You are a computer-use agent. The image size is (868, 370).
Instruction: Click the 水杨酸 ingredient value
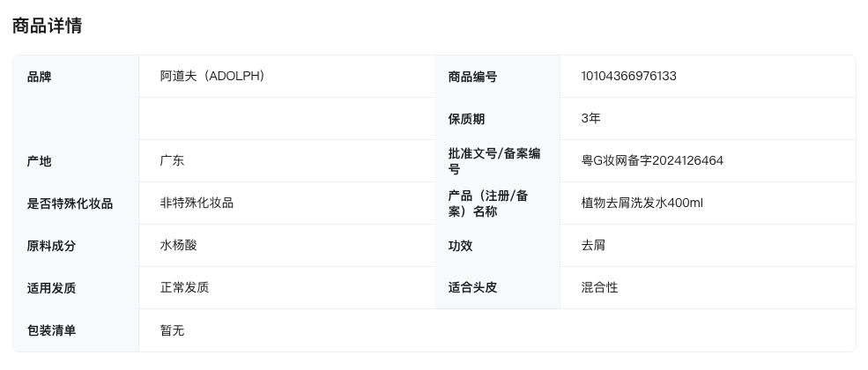(178, 245)
